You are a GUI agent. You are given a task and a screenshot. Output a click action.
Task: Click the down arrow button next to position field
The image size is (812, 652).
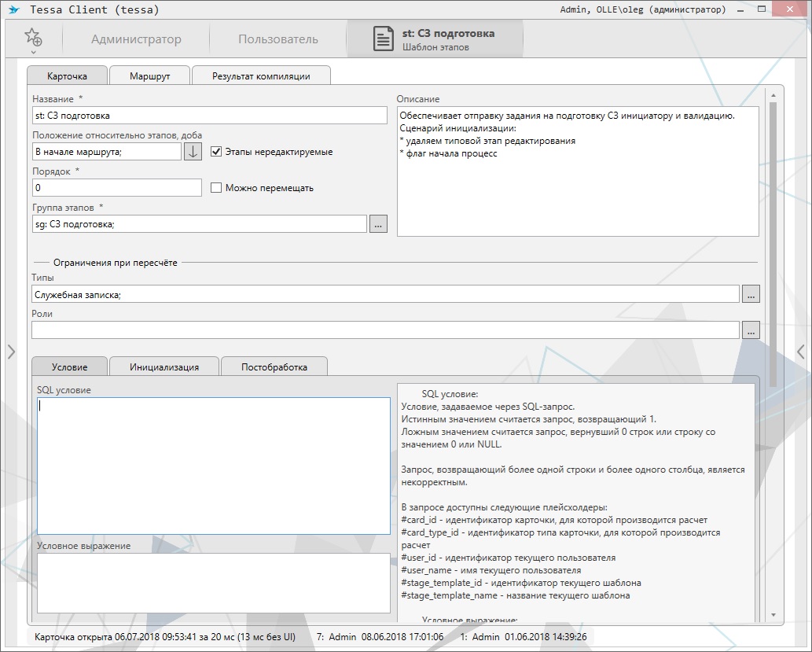click(x=193, y=151)
